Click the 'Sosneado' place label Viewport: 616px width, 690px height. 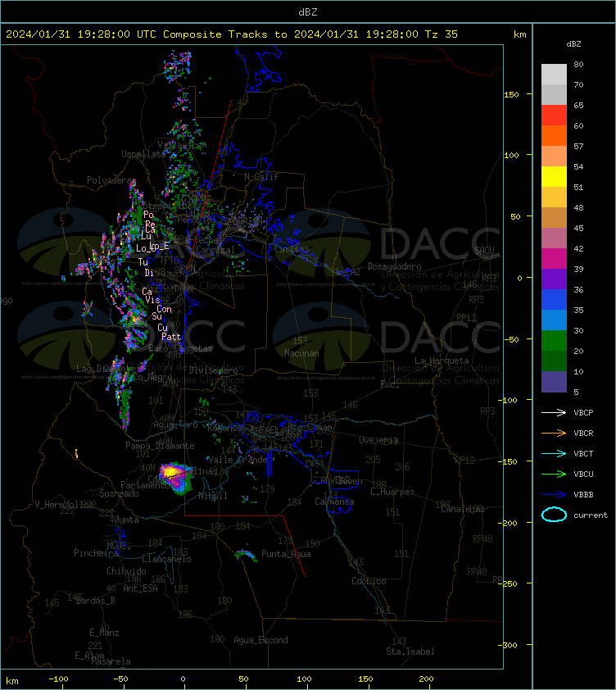tap(119, 493)
